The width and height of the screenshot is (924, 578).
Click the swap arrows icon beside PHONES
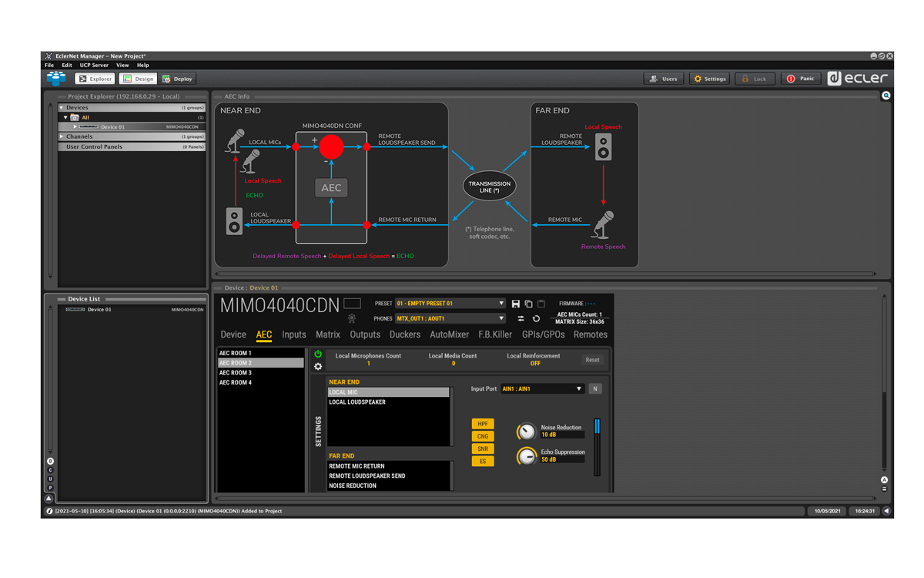tap(521, 318)
